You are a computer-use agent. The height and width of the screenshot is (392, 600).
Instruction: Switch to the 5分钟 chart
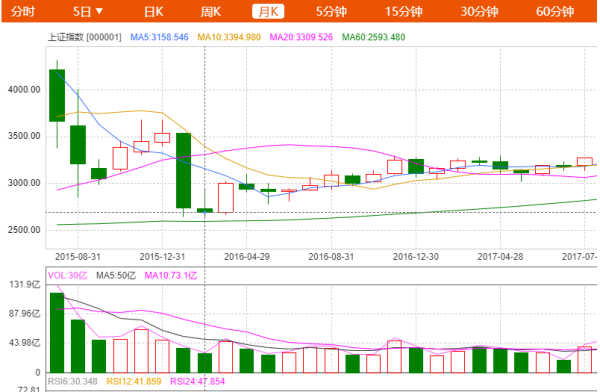(x=331, y=11)
